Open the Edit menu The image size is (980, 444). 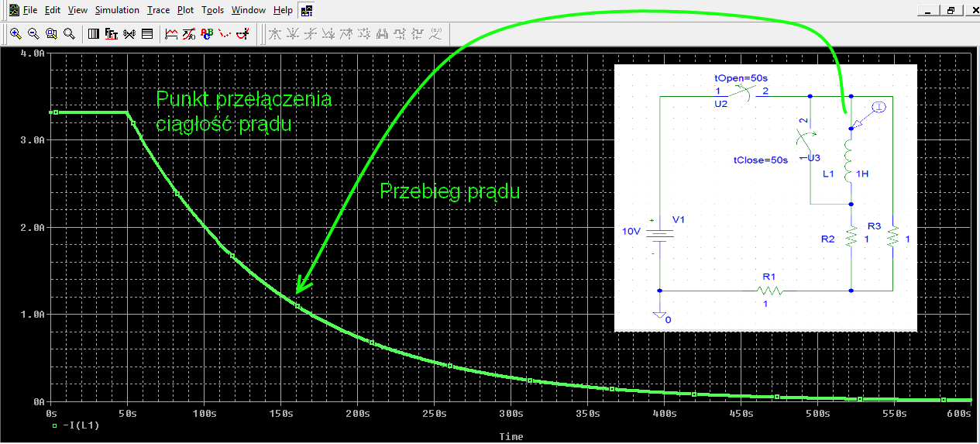tap(52, 10)
